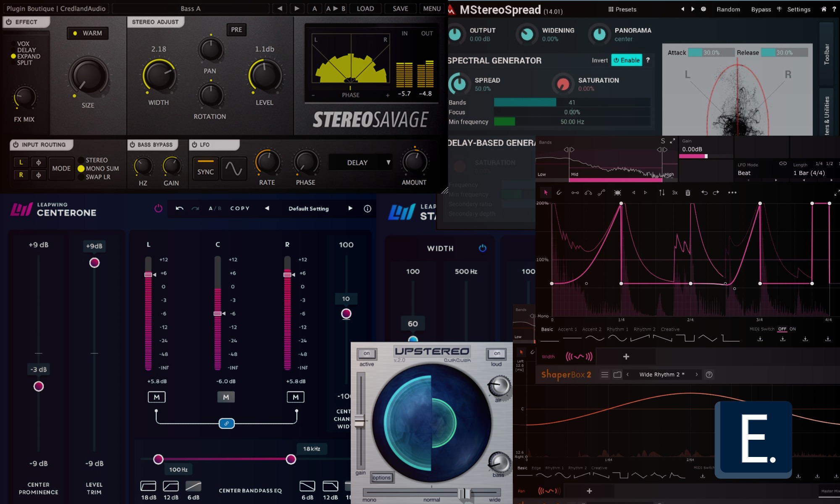Toggle the Upstereo active on button
Viewport: 840px width, 504px height.
coord(367,354)
